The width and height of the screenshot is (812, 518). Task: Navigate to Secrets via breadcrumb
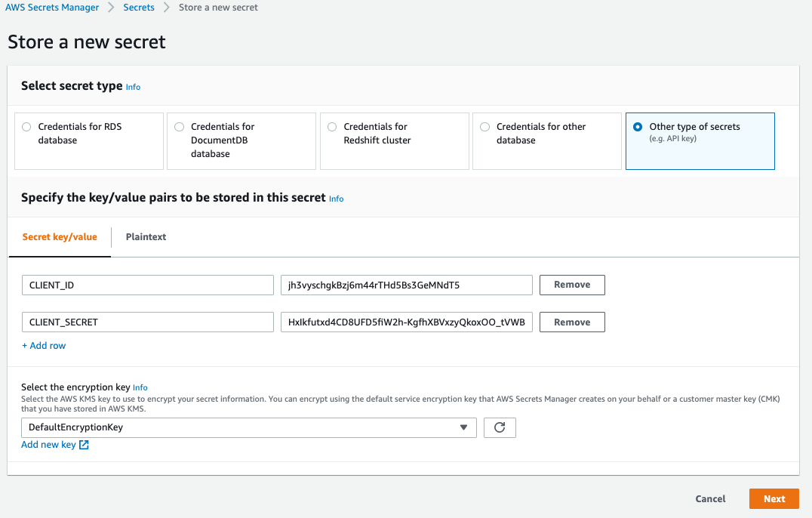(x=139, y=7)
